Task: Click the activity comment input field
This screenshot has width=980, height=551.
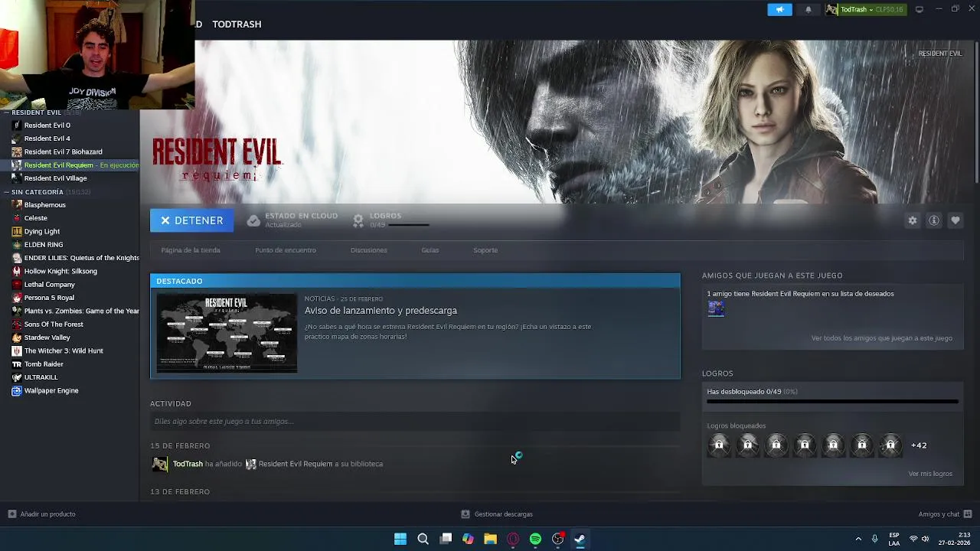Action: click(x=415, y=421)
